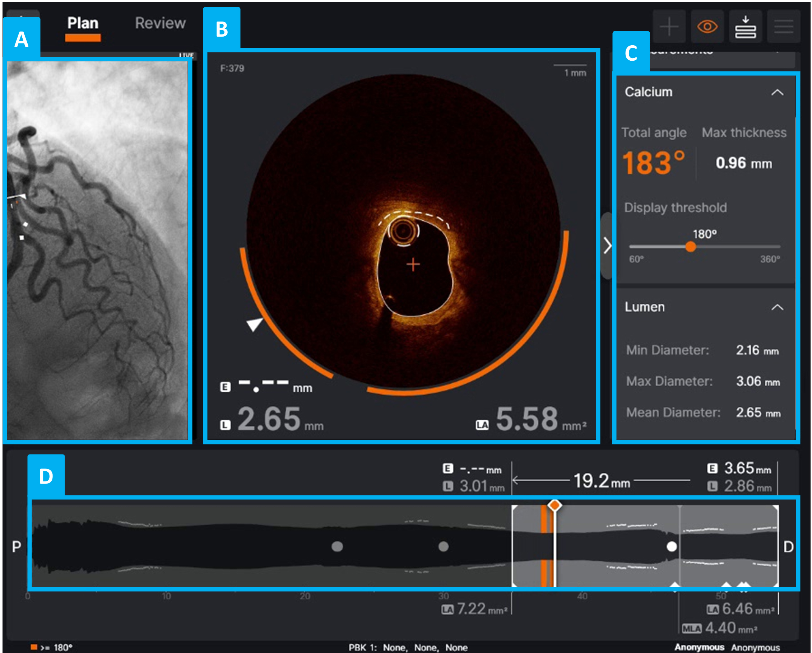The height and width of the screenshot is (653, 812).
Task: Collapse the side panel with the arrow handle
Action: 607,246
